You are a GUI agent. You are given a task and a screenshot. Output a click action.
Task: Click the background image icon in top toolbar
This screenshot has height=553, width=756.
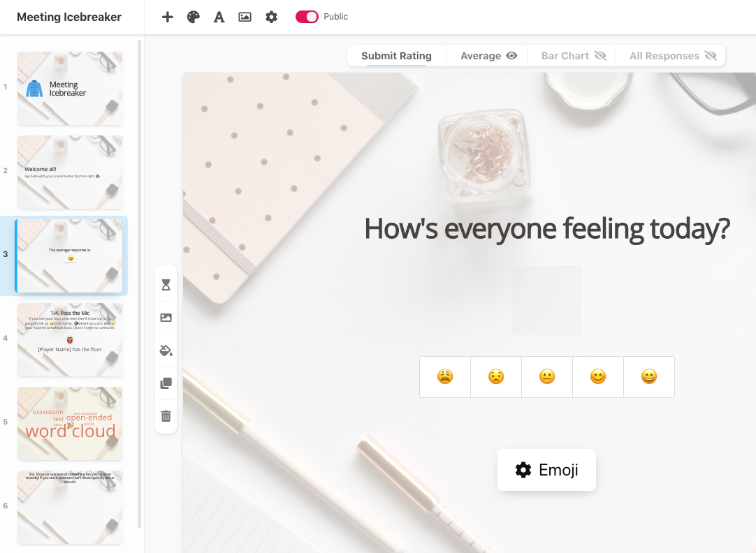coord(245,17)
